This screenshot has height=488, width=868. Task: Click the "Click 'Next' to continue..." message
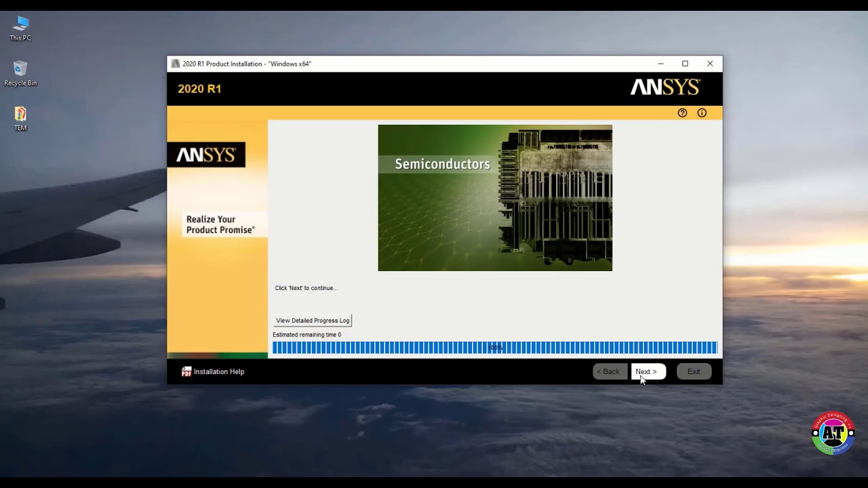pyautogui.click(x=306, y=288)
